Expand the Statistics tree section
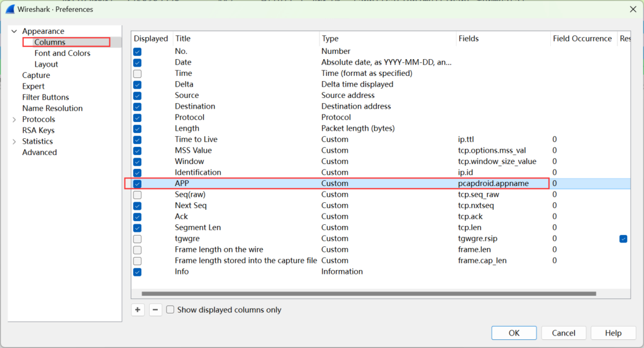Screen dimensions: 644x348 tap(14, 141)
